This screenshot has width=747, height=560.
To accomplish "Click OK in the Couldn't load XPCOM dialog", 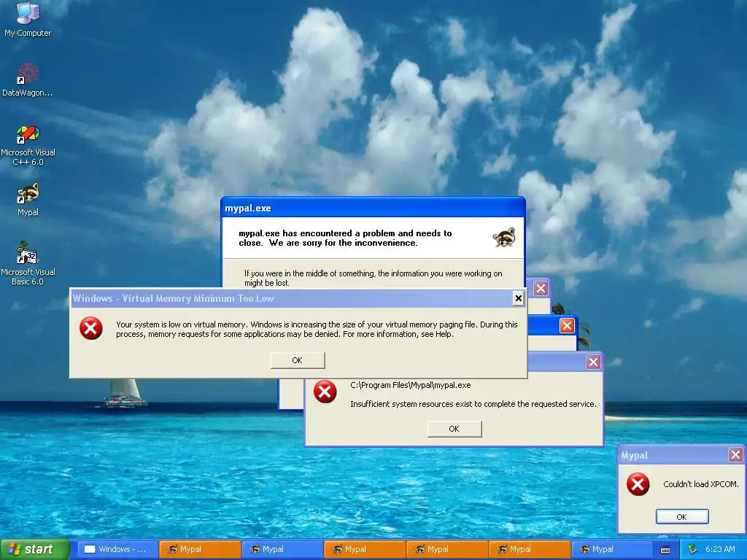I will click(x=682, y=517).
